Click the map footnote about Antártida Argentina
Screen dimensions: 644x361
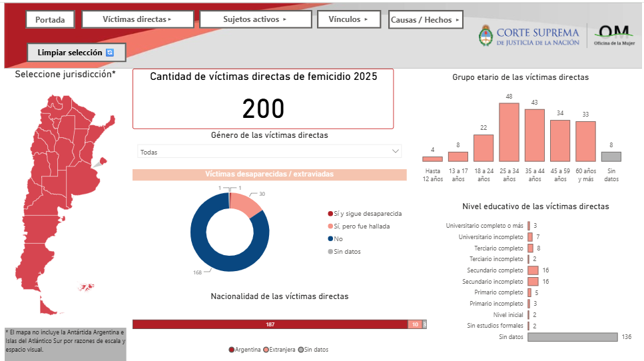(65, 341)
